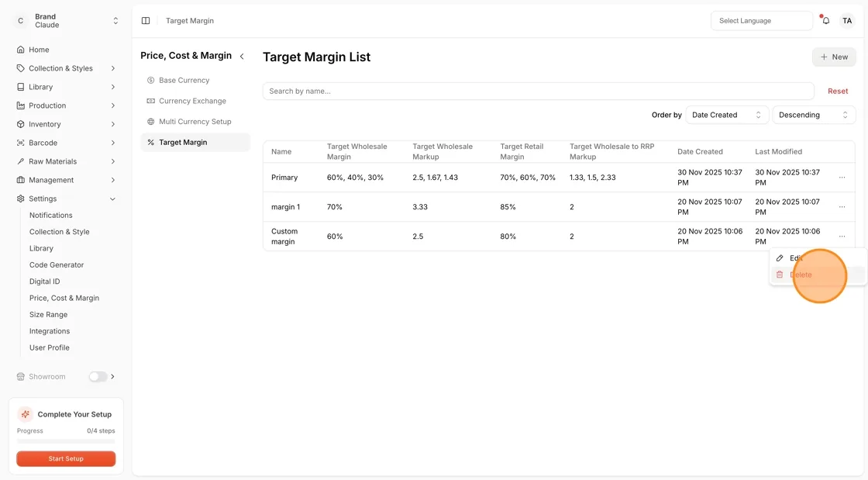Collapse the Settings submenu

113,199
